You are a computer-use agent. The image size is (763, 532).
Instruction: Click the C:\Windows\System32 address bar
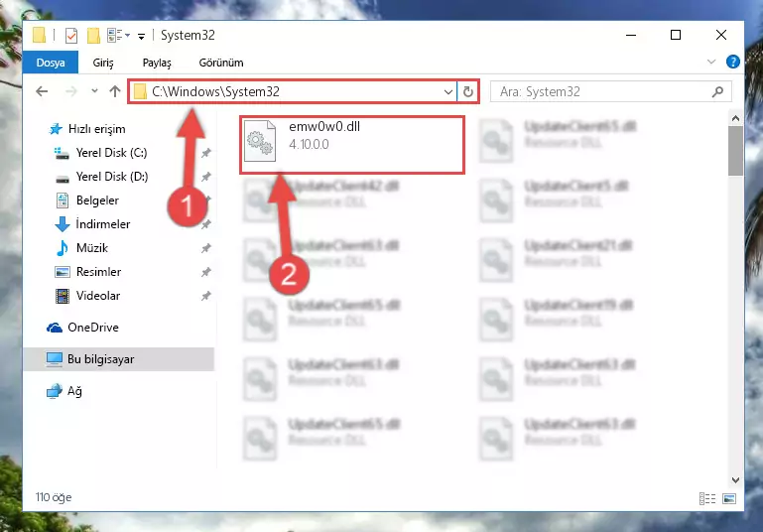point(292,91)
